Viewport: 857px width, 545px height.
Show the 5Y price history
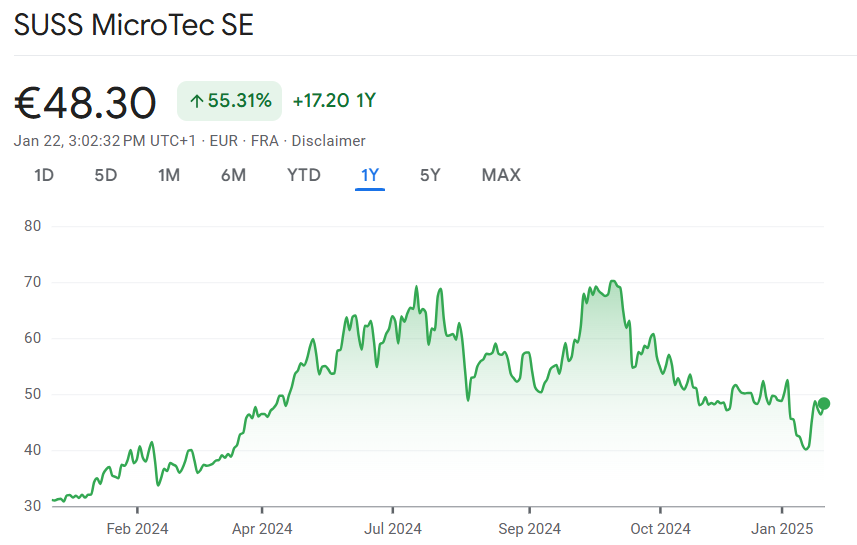point(430,175)
